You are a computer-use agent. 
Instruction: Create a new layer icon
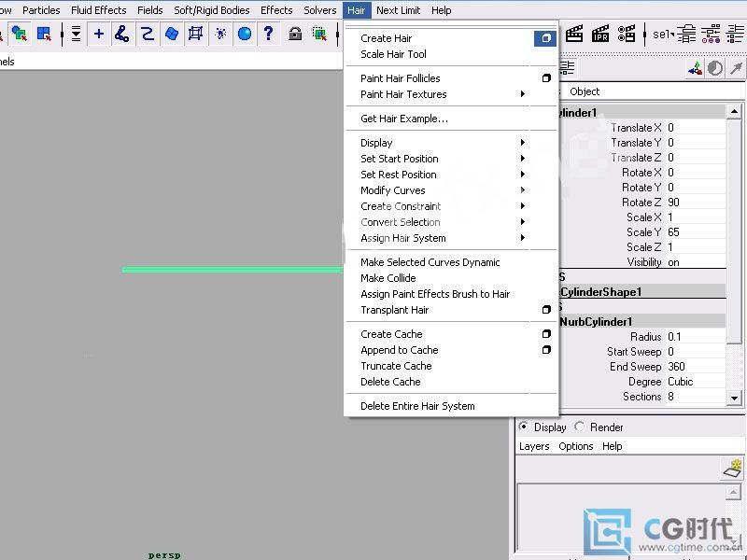[x=732, y=468]
